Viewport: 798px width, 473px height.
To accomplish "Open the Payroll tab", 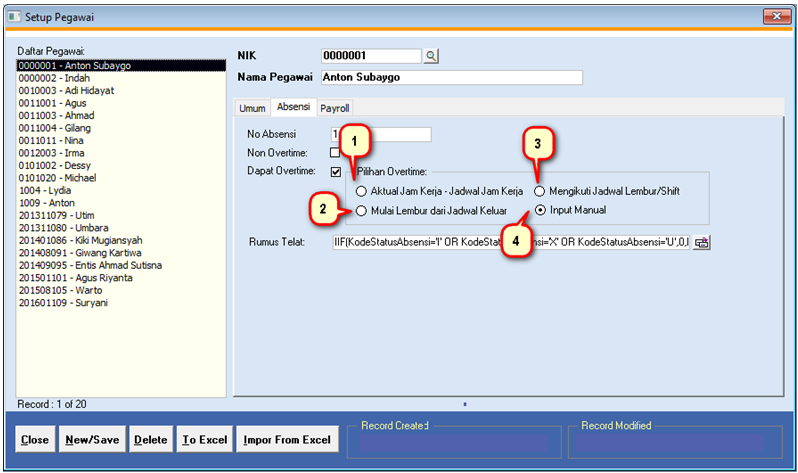I will tap(335, 108).
